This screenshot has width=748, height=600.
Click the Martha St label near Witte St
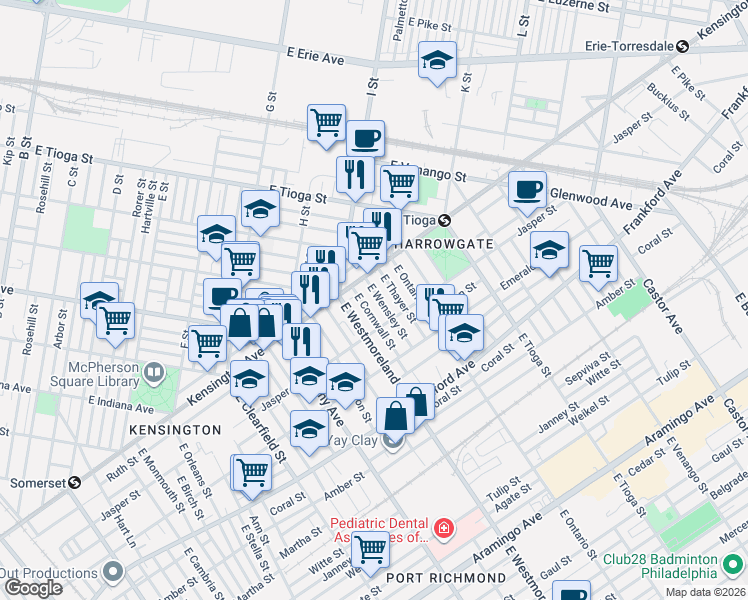301,543
